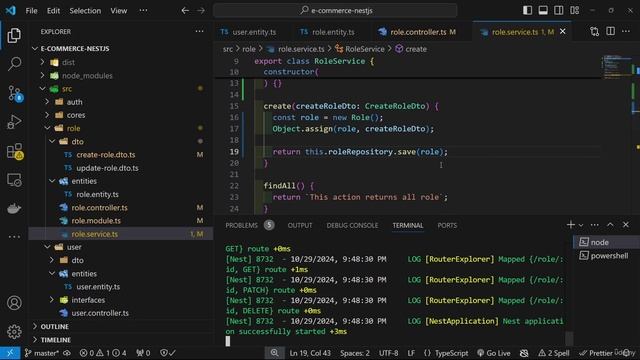Customize layout icon in title bar
Viewport: 640px width, 360px height.
(575, 10)
